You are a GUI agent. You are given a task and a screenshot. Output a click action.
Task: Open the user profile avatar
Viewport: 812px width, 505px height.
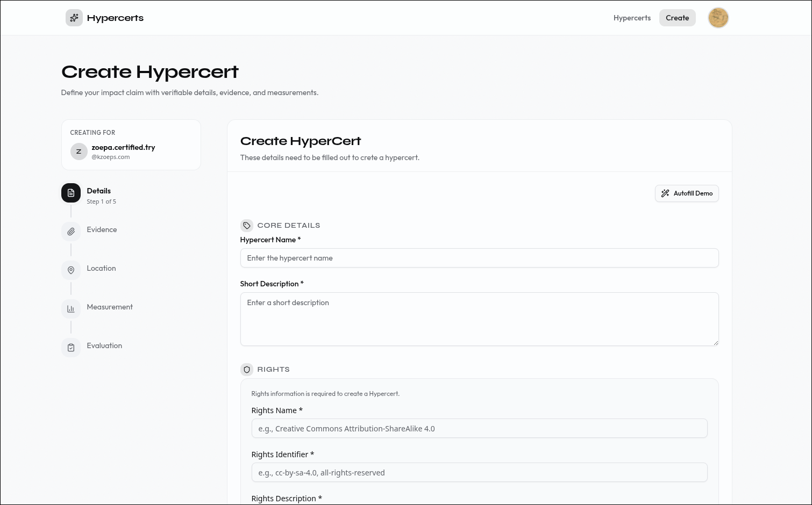[718, 18]
